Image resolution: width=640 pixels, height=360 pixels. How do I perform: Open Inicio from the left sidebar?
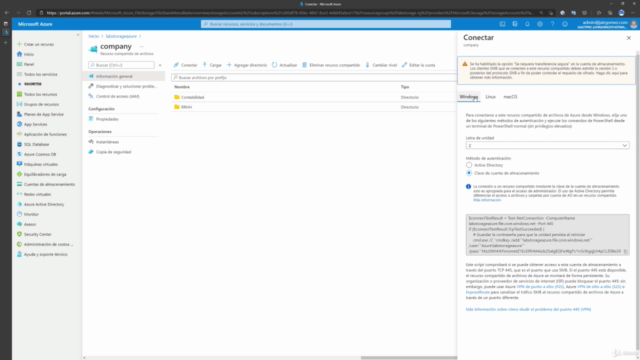(x=25, y=54)
